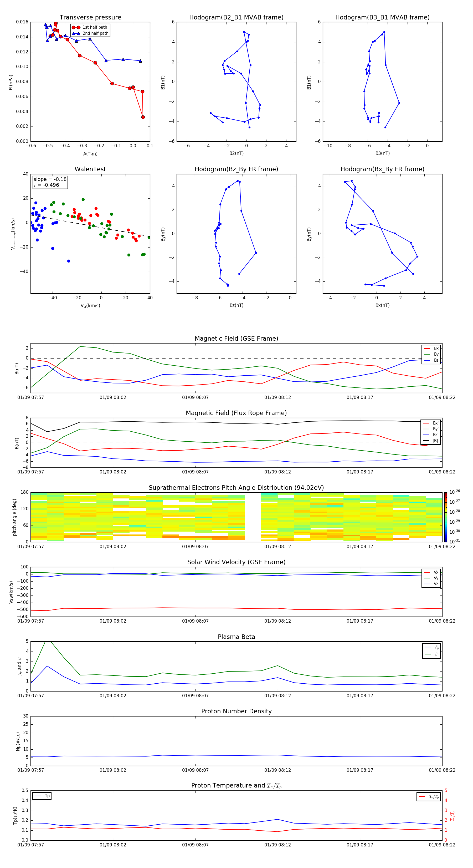The width and height of the screenshot is (473, 868).
Task: Click the Proton Temperature and Te/Tp title
Action: (x=236, y=786)
